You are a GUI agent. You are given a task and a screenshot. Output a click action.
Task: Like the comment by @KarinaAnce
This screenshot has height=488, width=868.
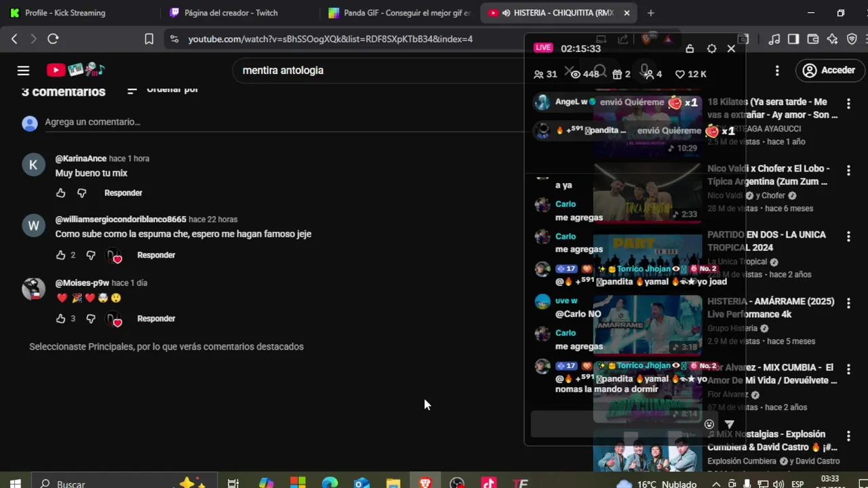[x=61, y=193]
